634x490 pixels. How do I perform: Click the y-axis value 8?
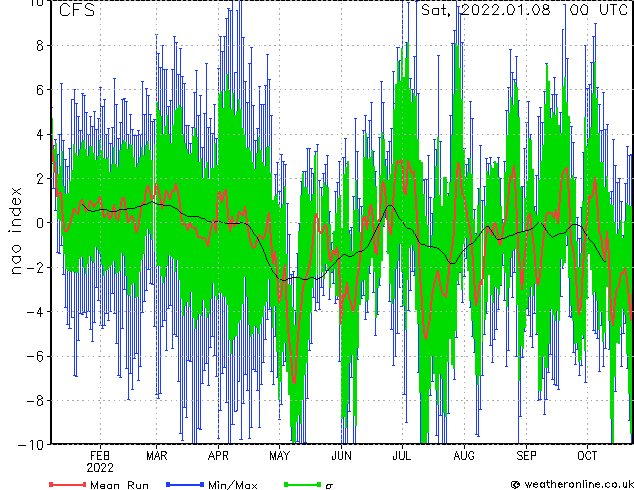point(40,46)
